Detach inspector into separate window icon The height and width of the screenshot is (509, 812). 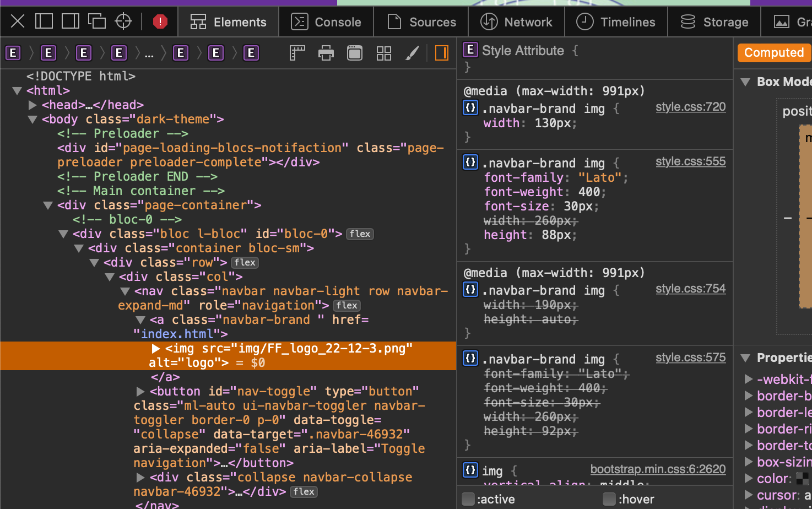point(97,21)
